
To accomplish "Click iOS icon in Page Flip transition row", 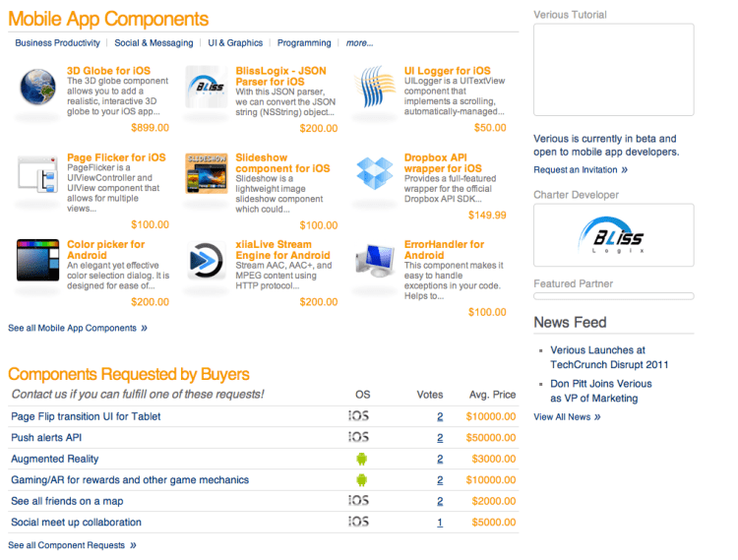I will tap(358, 416).
